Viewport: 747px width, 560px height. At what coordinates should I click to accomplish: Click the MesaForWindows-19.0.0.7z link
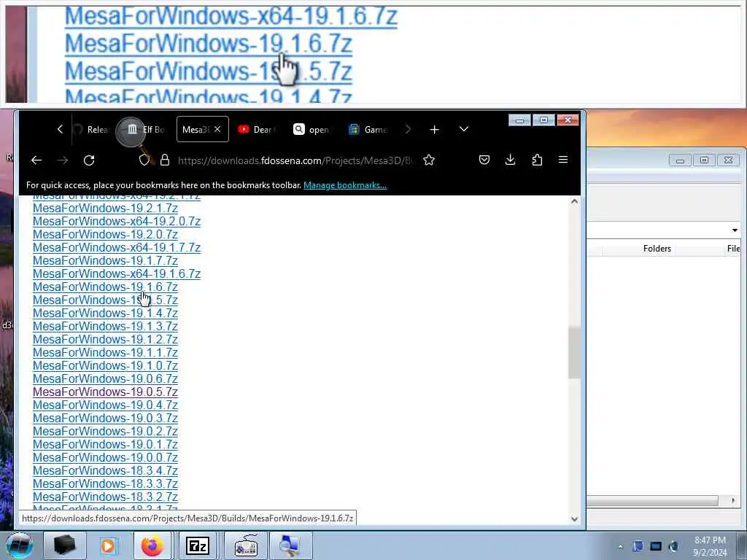pyautogui.click(x=105, y=458)
